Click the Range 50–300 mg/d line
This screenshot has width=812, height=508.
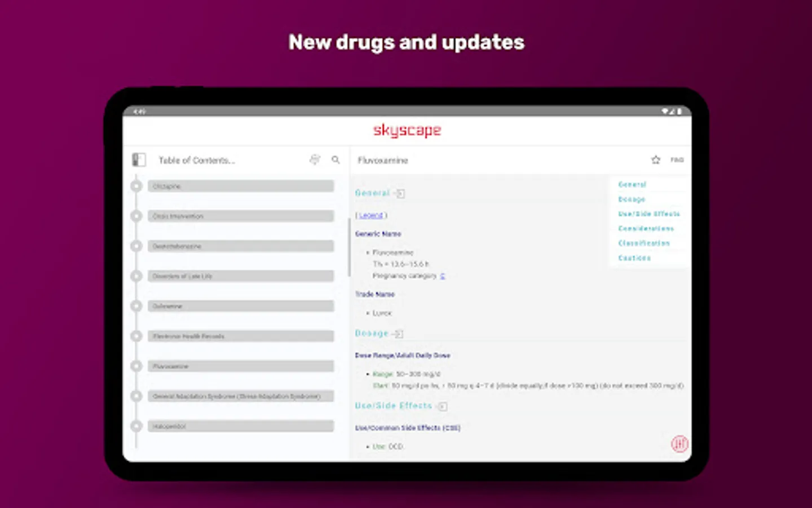click(406, 374)
